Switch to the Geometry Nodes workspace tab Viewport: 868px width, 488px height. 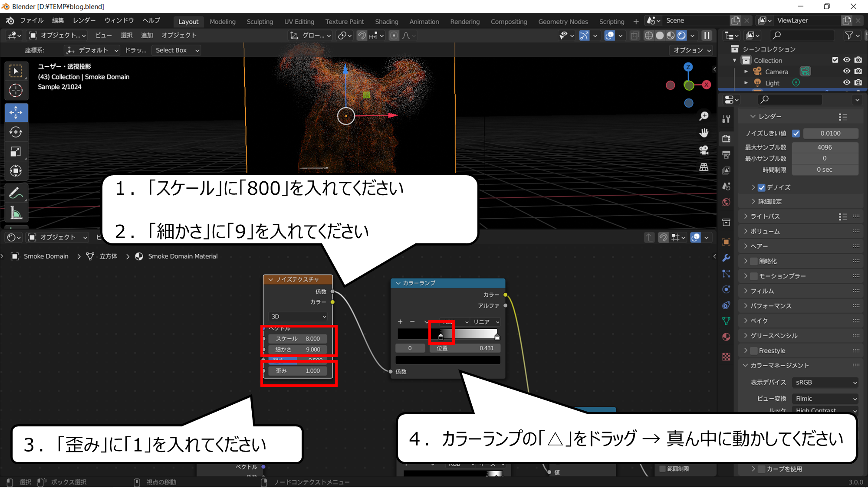coord(563,22)
